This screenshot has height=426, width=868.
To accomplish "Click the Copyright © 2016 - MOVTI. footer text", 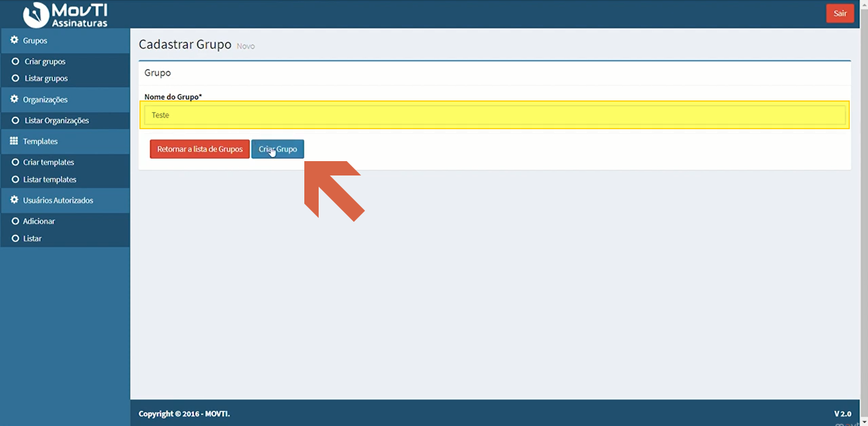I will pyautogui.click(x=184, y=414).
